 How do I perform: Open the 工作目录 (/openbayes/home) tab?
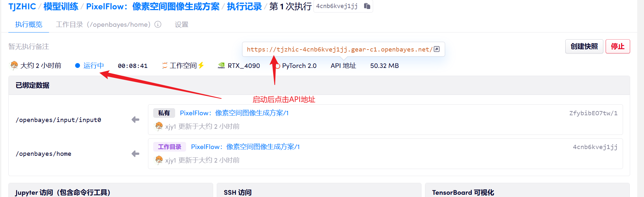coord(103,24)
